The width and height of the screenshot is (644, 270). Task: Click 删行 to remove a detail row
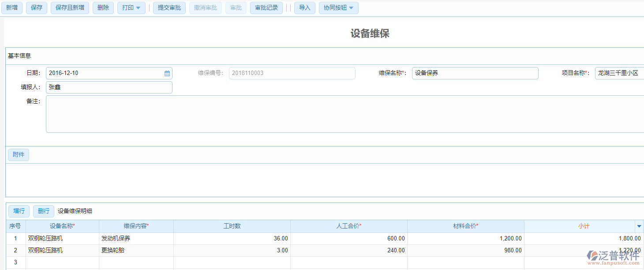click(43, 211)
